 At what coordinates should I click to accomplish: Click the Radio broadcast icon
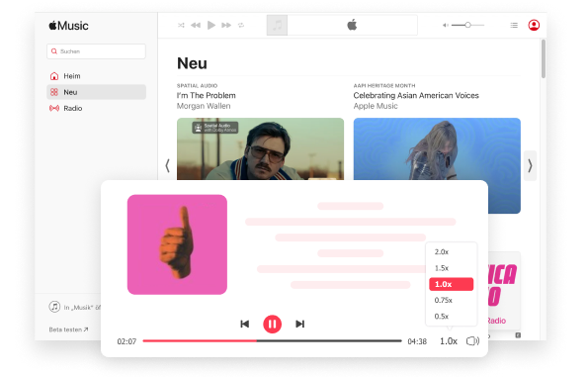[54, 108]
